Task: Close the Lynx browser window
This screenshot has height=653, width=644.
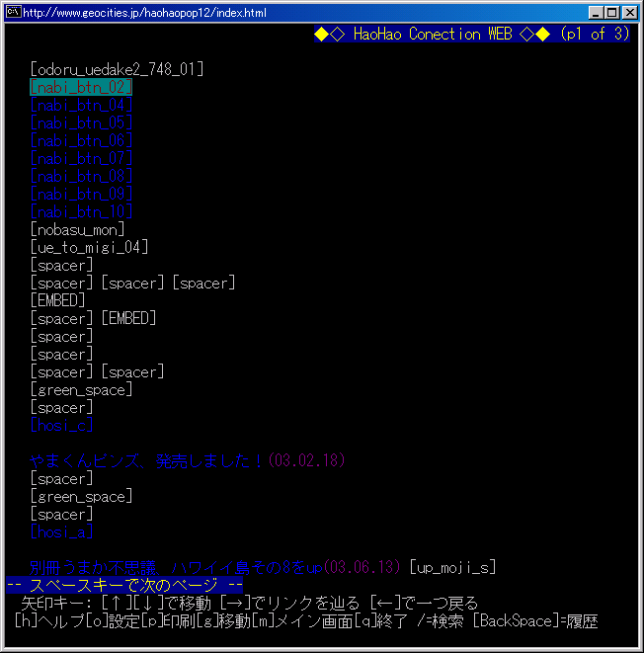Action: (629, 13)
